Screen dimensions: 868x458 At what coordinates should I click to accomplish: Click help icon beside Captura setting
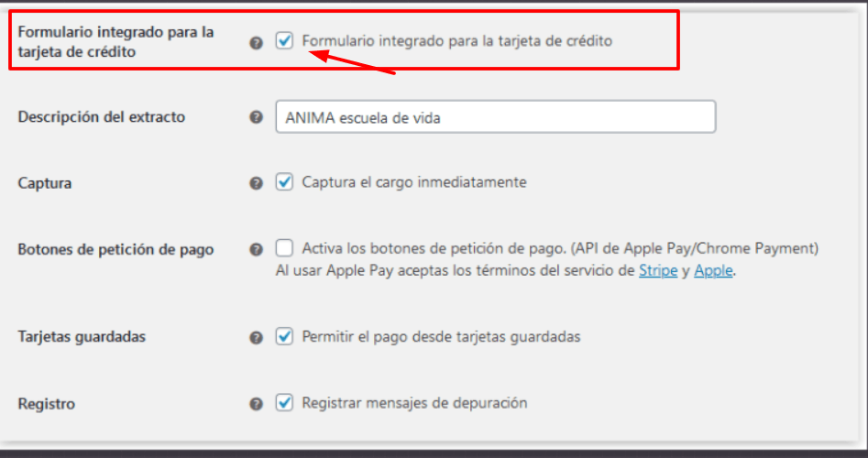pyautogui.click(x=256, y=183)
